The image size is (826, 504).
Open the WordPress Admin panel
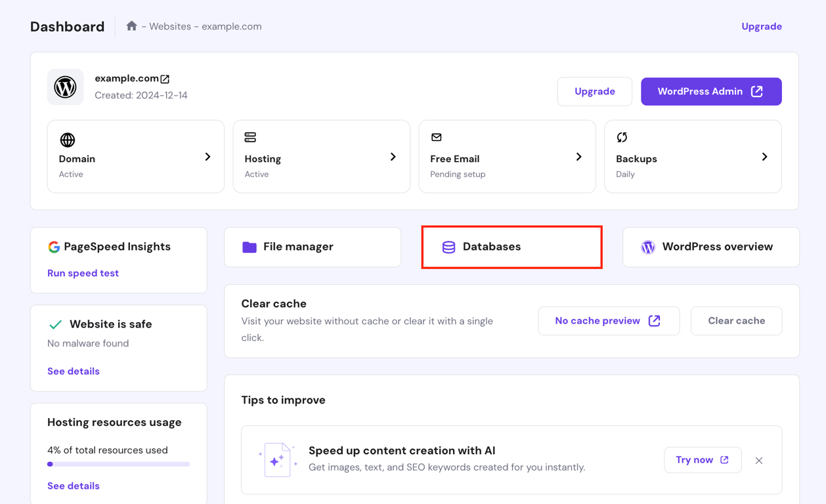pos(711,91)
